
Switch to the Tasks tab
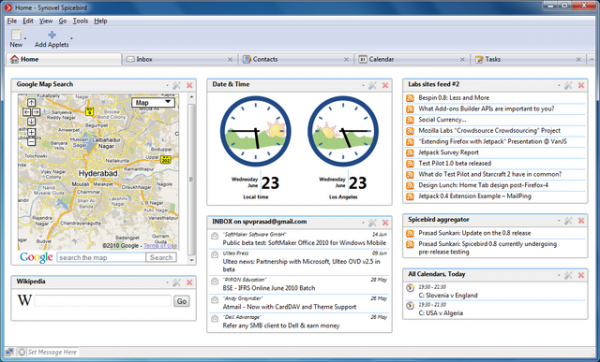point(528,59)
